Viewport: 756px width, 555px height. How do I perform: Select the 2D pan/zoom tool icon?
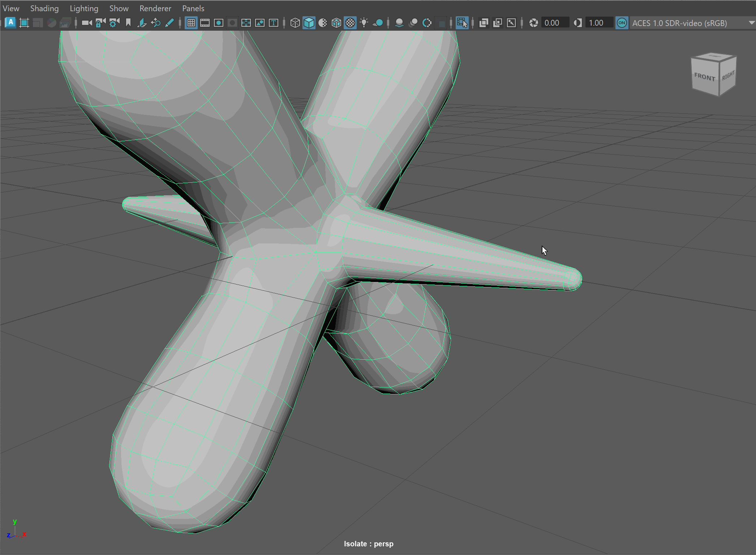coord(156,23)
